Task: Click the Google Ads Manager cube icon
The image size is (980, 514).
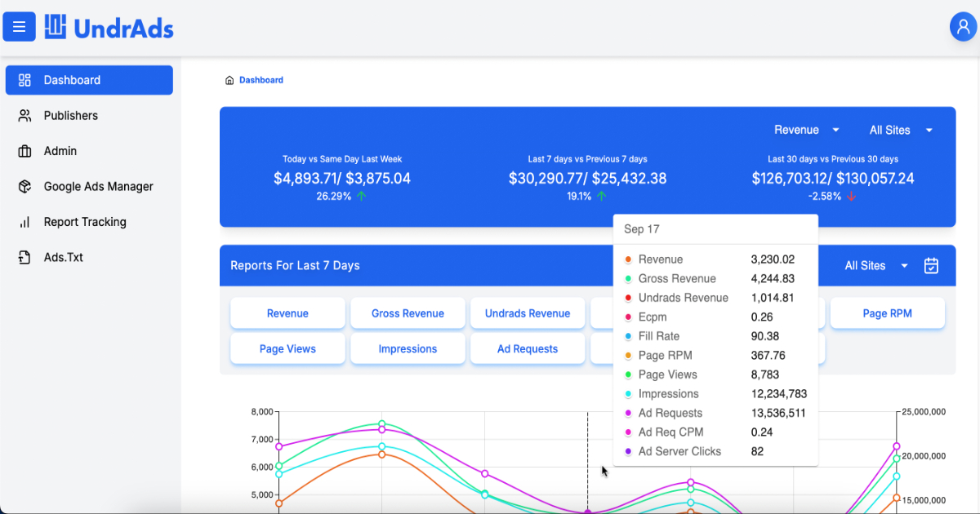Action: pyautogui.click(x=24, y=187)
